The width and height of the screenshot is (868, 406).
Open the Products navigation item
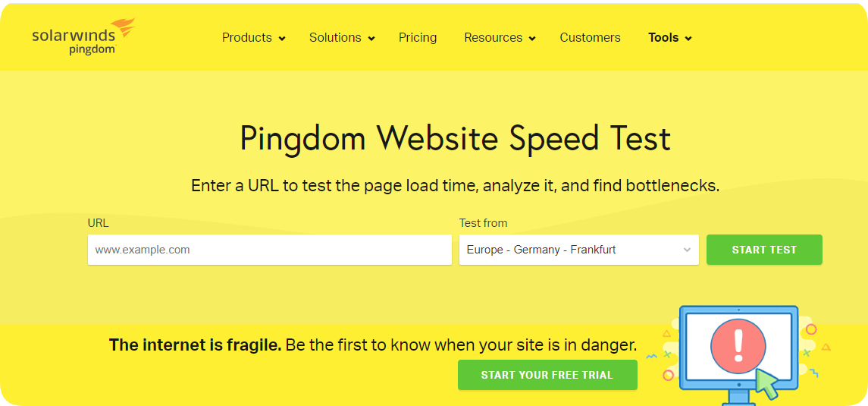coord(247,38)
